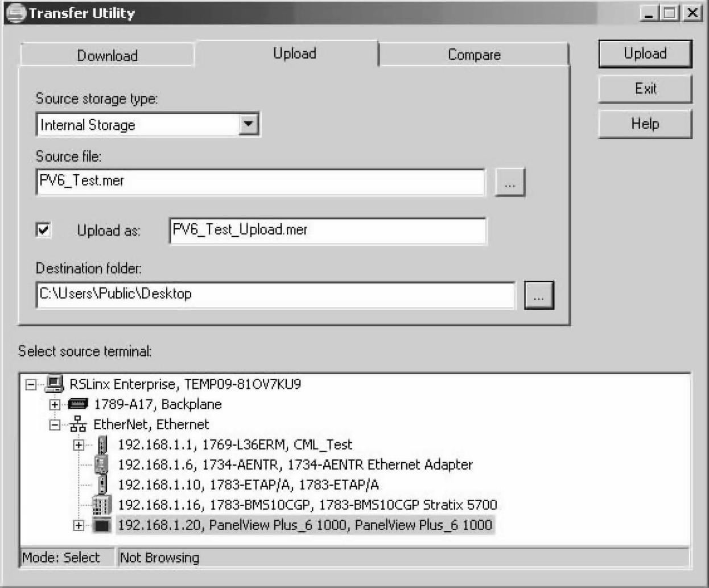This screenshot has width=709, height=588.
Task: Open the Source storage type dropdown
Action: click(x=248, y=124)
